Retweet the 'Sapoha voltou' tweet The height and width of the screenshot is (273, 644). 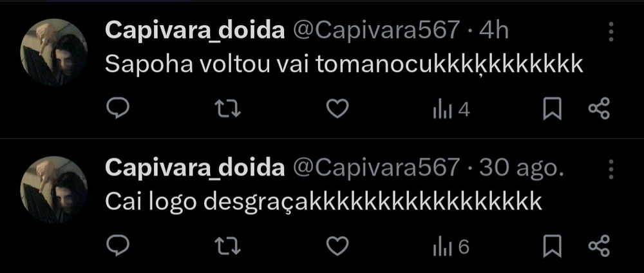click(x=229, y=109)
